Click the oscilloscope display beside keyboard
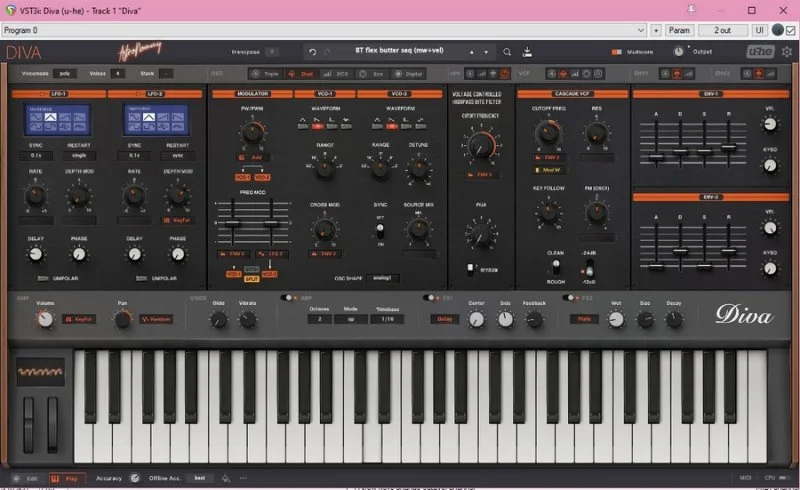This screenshot has width=800, height=490. (40, 372)
